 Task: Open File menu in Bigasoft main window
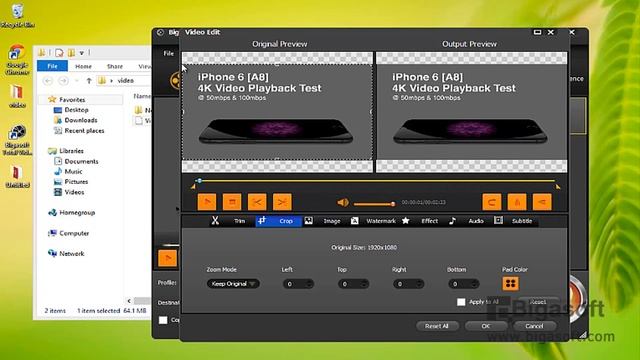[x=169, y=53]
